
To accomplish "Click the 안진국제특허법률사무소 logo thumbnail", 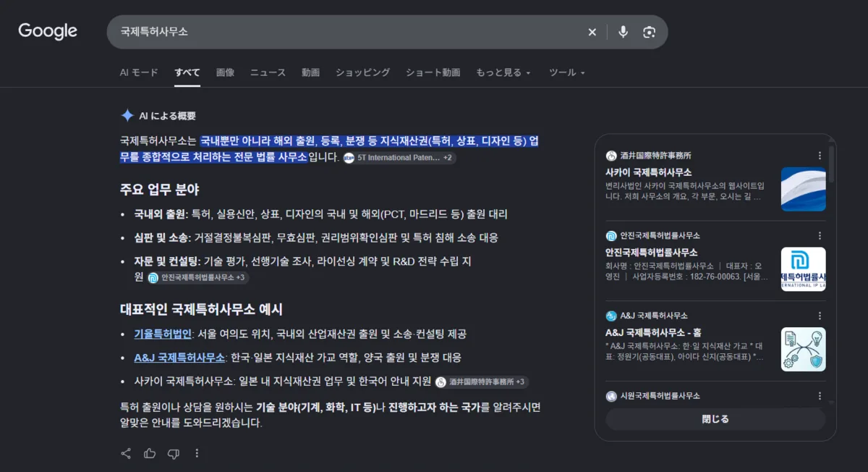I will [x=803, y=269].
